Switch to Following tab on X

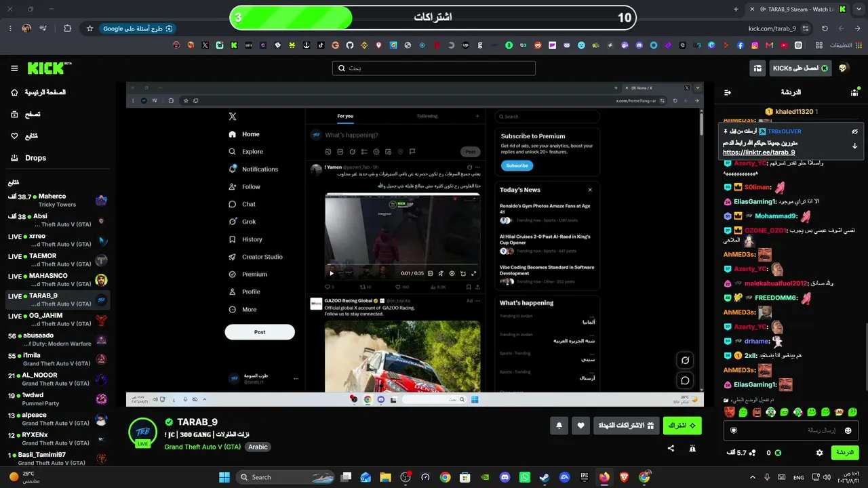point(427,116)
